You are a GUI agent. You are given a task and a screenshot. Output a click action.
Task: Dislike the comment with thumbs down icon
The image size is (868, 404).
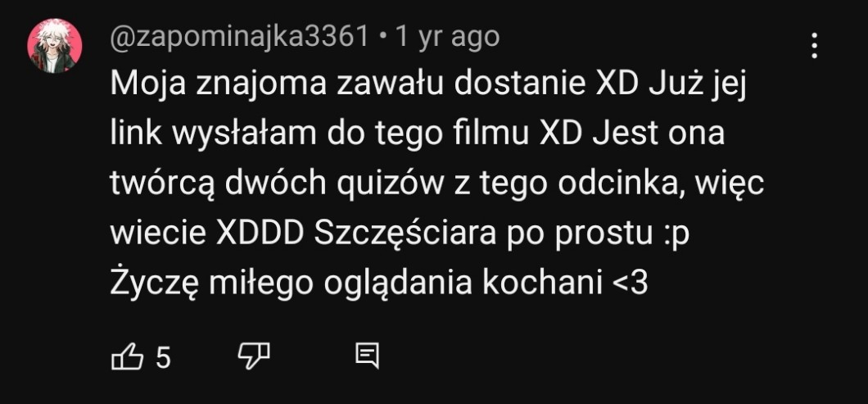(254, 356)
